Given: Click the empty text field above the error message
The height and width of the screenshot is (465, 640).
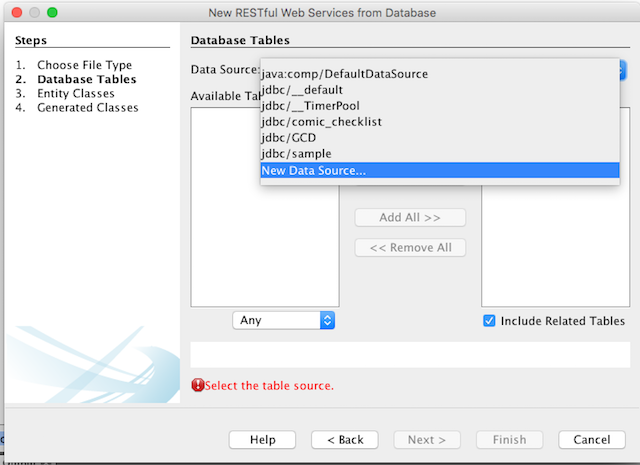Looking at the screenshot, I should pyautogui.click(x=410, y=354).
